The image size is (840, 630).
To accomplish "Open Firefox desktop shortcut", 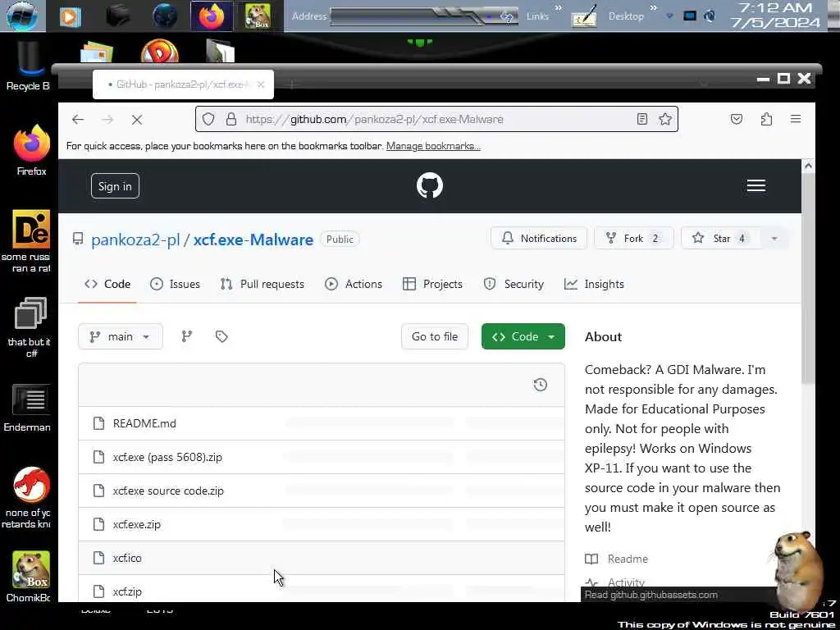I will pyautogui.click(x=31, y=150).
